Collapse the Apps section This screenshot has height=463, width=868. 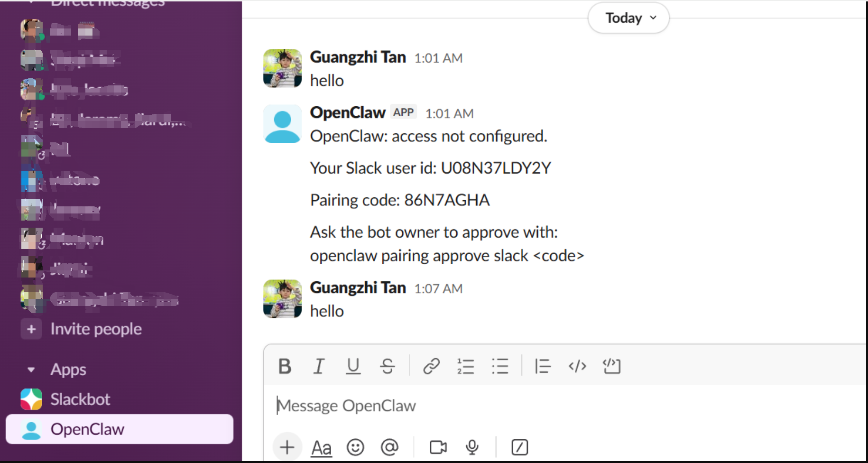pyautogui.click(x=31, y=370)
